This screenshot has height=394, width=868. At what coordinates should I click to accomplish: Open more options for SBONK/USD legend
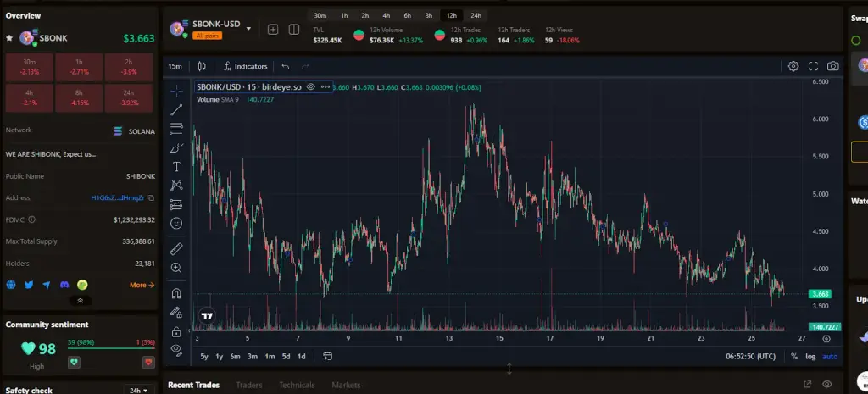[325, 87]
